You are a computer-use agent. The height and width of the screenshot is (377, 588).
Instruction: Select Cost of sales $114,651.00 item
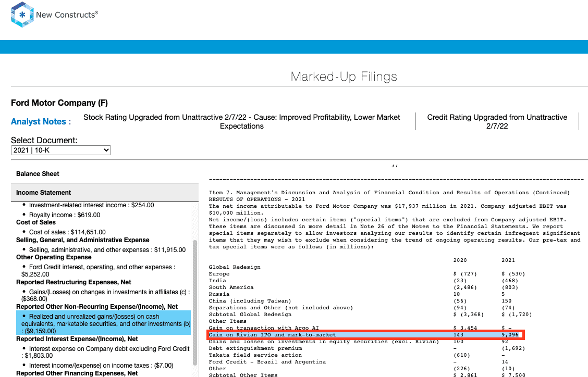click(67, 232)
